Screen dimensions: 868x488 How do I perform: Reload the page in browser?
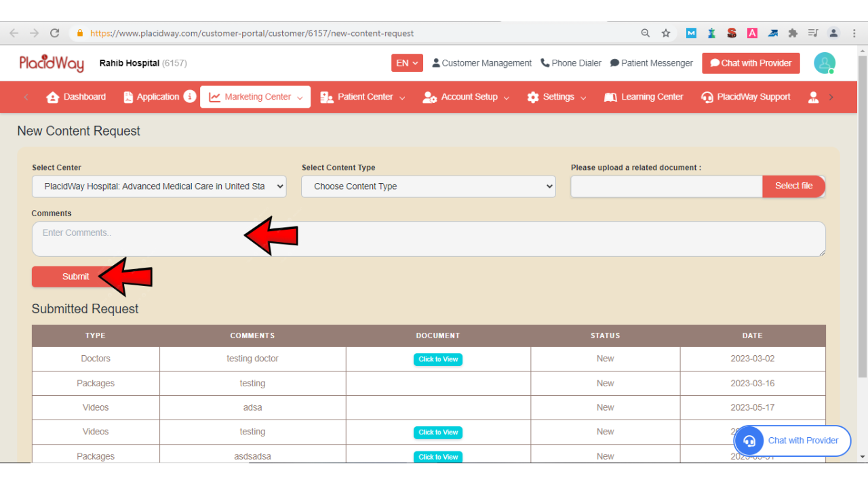tap(55, 33)
